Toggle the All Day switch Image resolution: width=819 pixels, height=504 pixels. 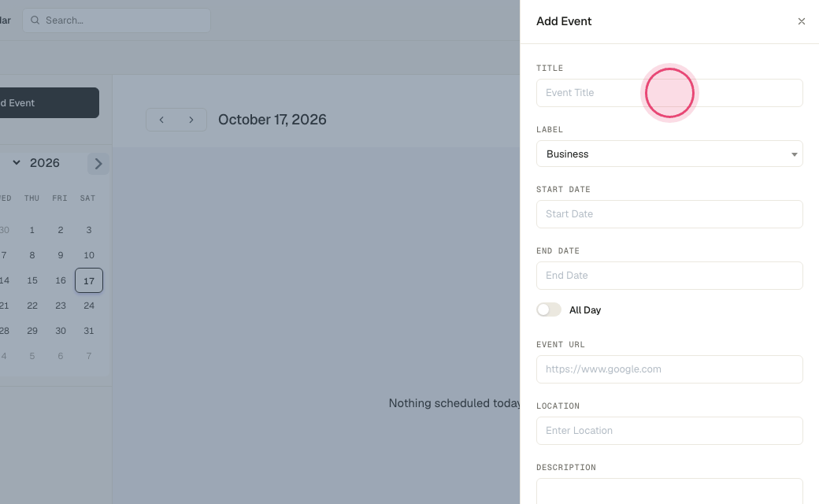pos(548,309)
